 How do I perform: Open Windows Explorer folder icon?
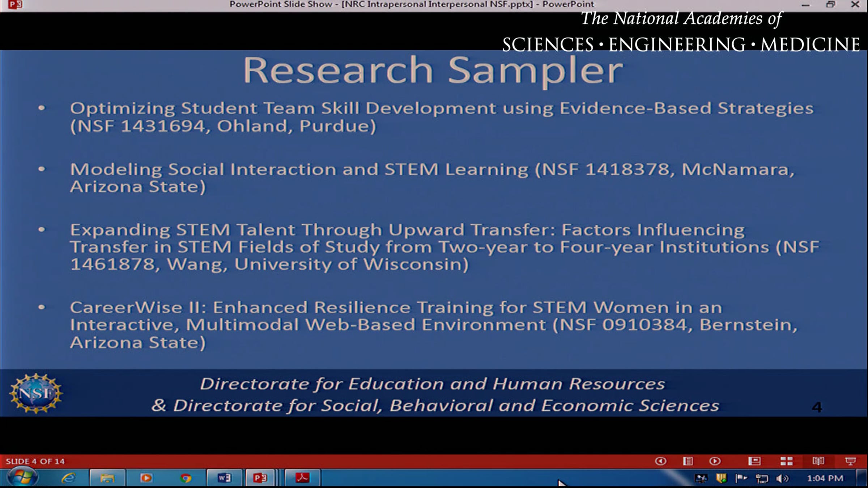pyautogui.click(x=107, y=478)
